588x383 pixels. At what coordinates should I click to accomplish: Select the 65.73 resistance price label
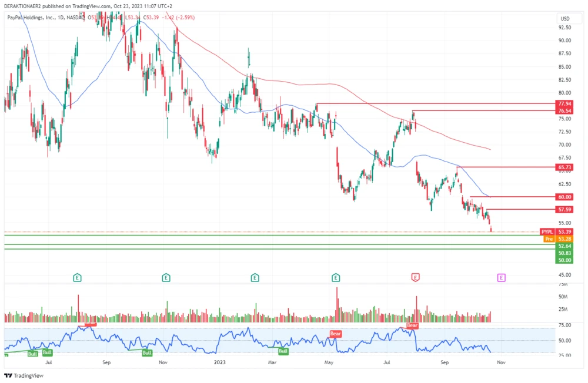(564, 167)
